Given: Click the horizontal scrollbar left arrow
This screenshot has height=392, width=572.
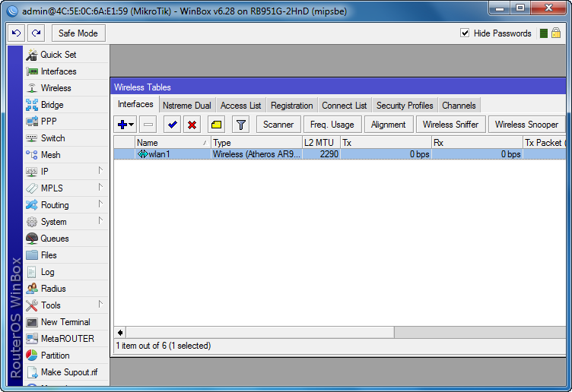Looking at the screenshot, I should (x=120, y=332).
